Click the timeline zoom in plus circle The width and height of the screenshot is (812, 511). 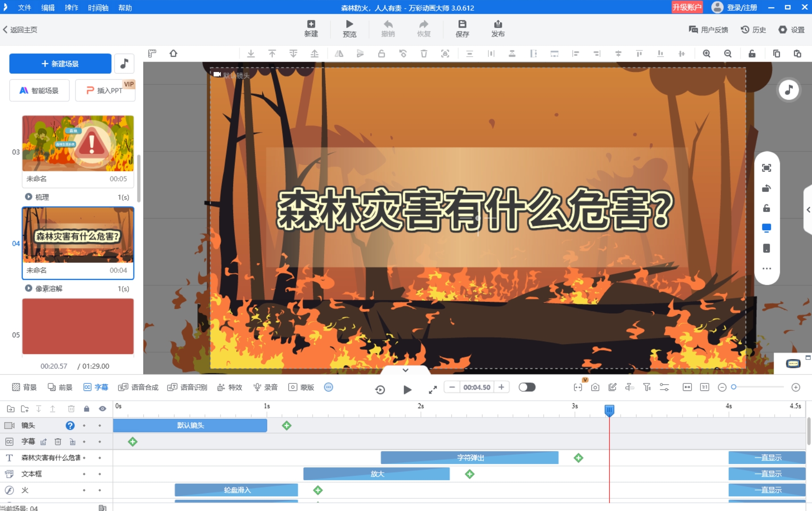(796, 387)
